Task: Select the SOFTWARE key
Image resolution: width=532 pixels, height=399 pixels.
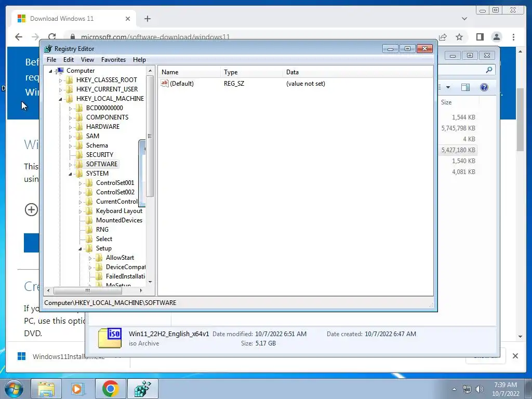Action: tap(102, 164)
